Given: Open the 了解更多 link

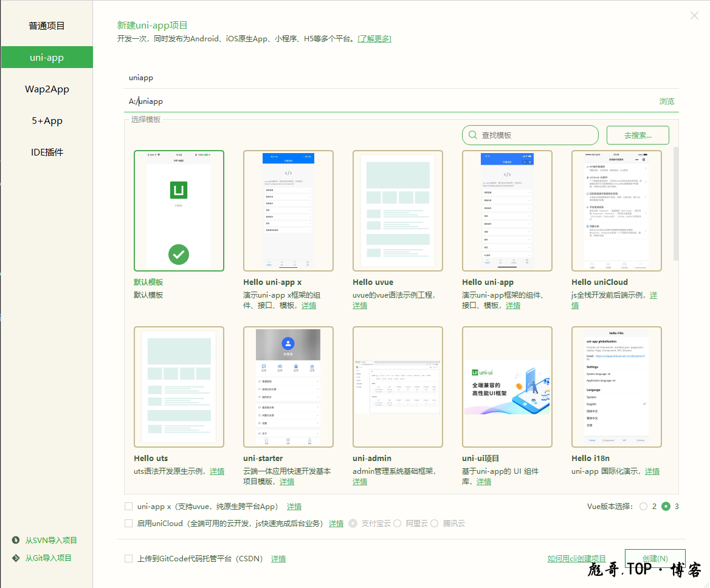Looking at the screenshot, I should click(x=374, y=39).
